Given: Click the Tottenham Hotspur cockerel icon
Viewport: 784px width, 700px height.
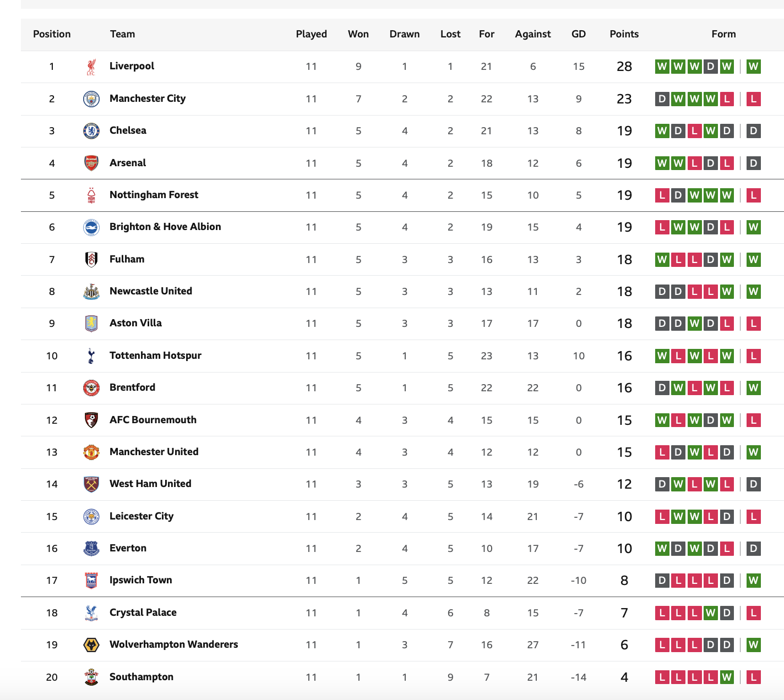Looking at the screenshot, I should point(91,356).
